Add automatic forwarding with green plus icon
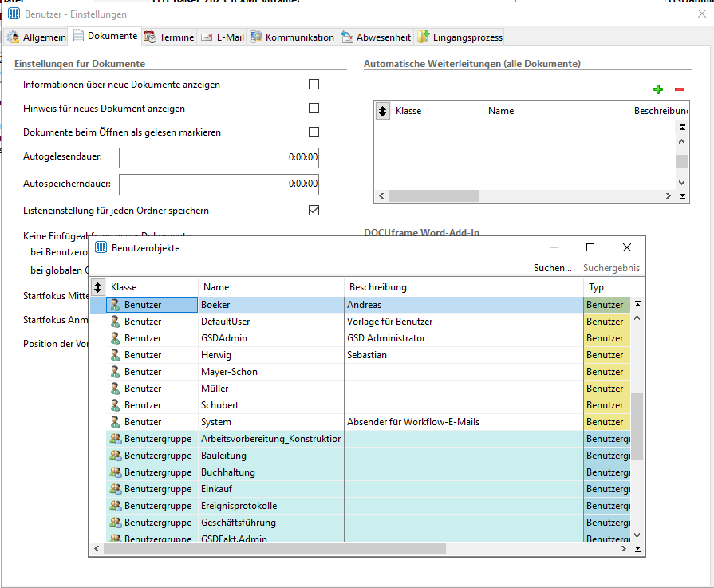714x588 pixels. tap(657, 89)
